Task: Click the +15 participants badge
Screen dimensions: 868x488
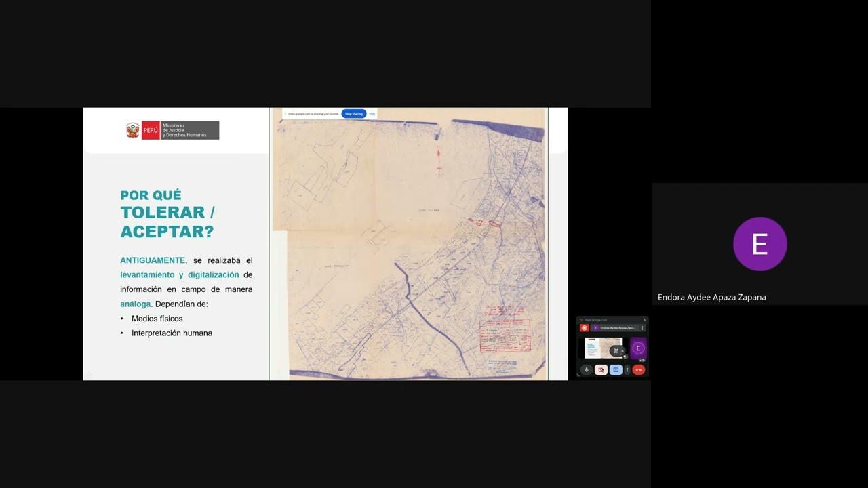Action: (x=642, y=360)
